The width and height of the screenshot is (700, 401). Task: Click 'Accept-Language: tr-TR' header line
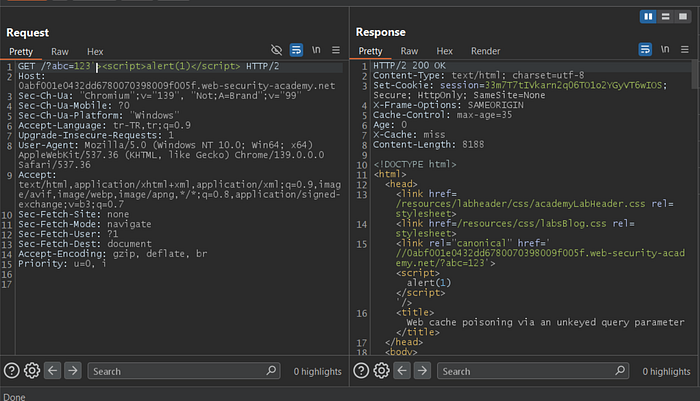tap(104, 125)
